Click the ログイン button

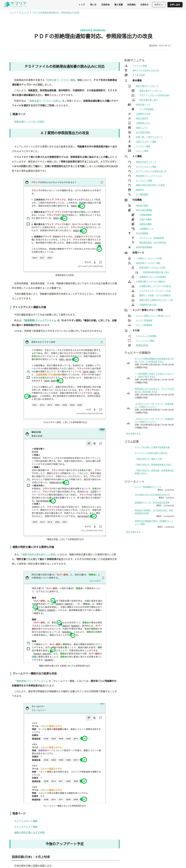(x=159, y=5)
